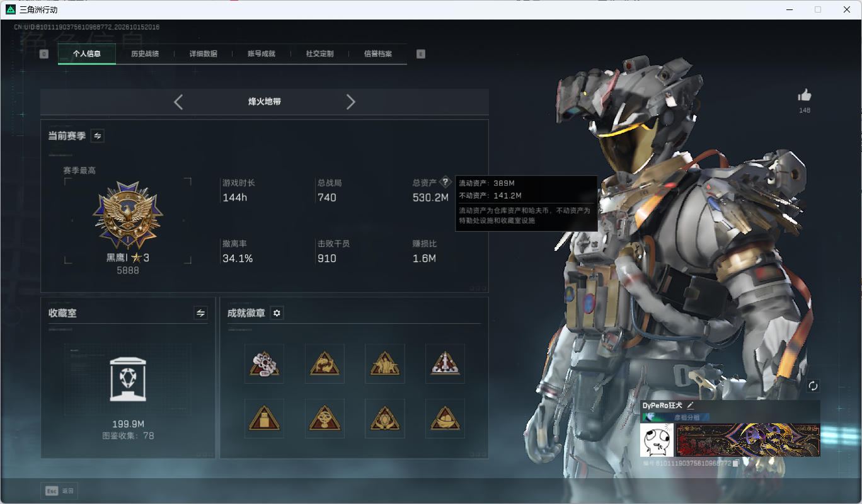
Task: Click the E key tab-switch hint
Action: coord(421,54)
